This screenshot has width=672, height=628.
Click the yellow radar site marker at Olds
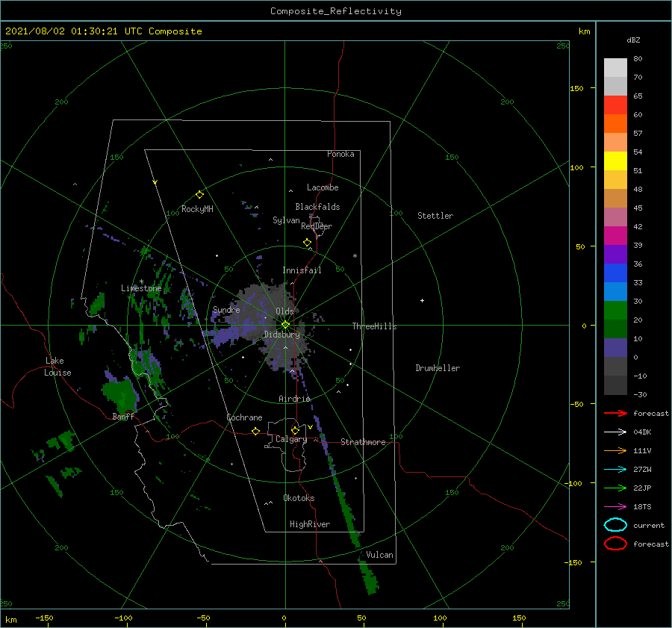click(285, 325)
